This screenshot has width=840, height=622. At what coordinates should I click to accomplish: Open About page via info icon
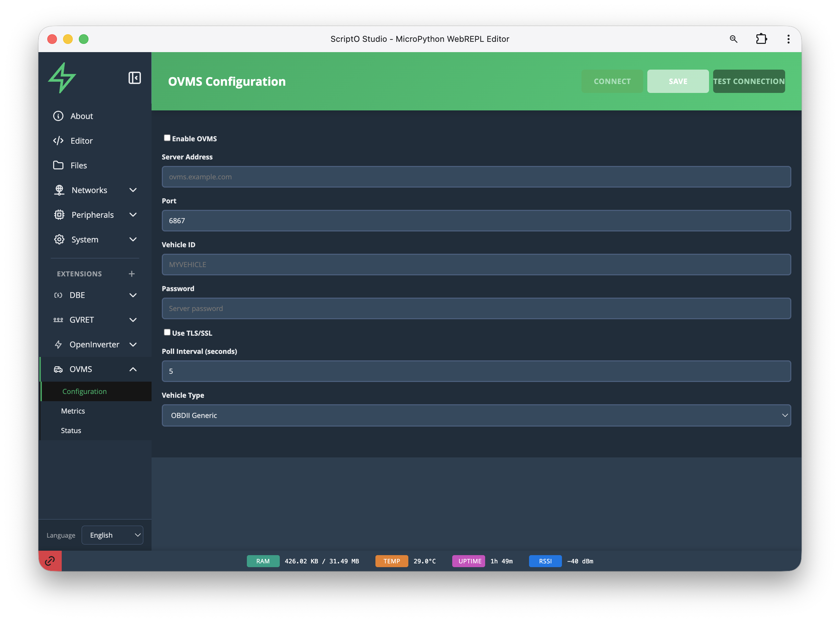[x=58, y=116]
